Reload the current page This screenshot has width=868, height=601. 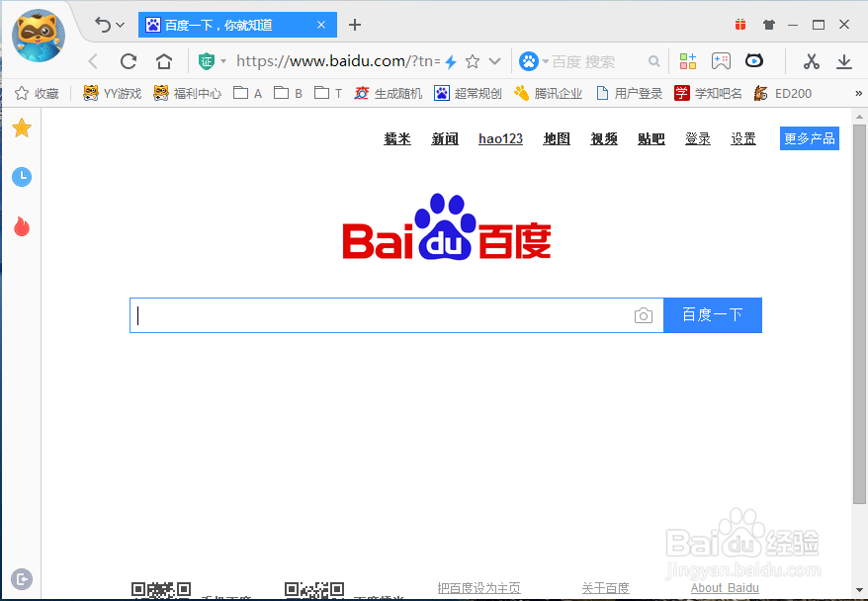point(129,61)
